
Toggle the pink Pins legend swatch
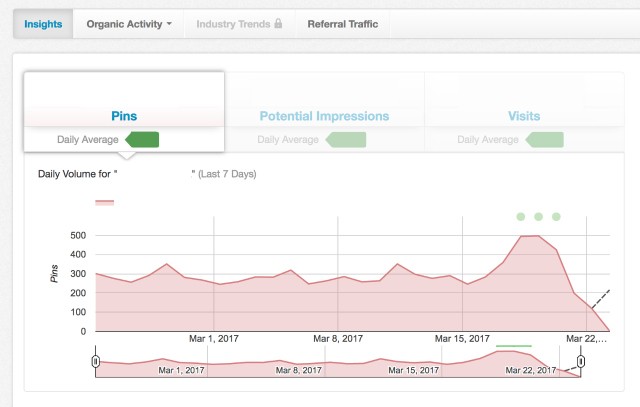(104, 202)
